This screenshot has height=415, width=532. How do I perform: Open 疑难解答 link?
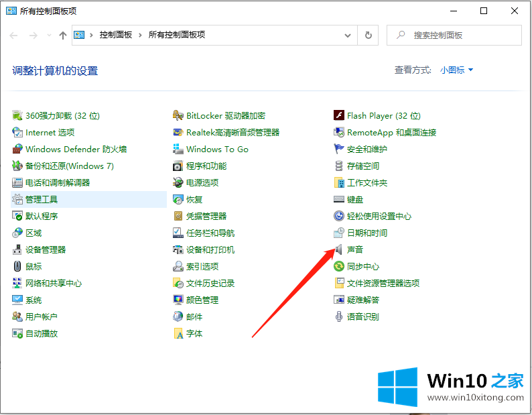click(x=363, y=300)
